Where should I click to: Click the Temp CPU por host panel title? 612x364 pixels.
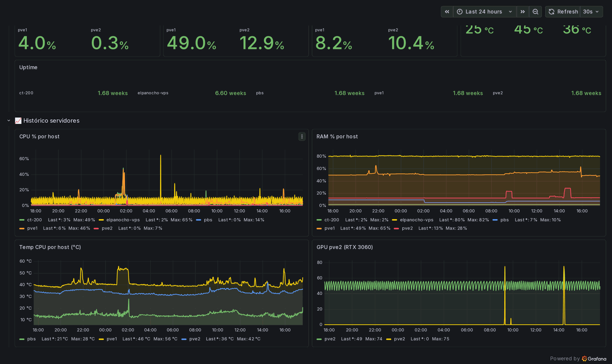click(50, 247)
